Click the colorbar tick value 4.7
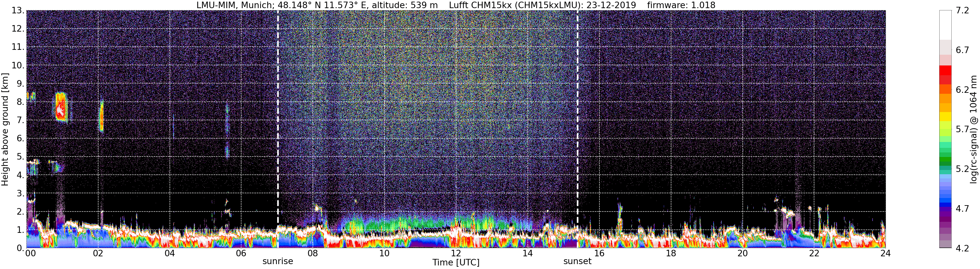The image size is (980, 269). coord(962,208)
